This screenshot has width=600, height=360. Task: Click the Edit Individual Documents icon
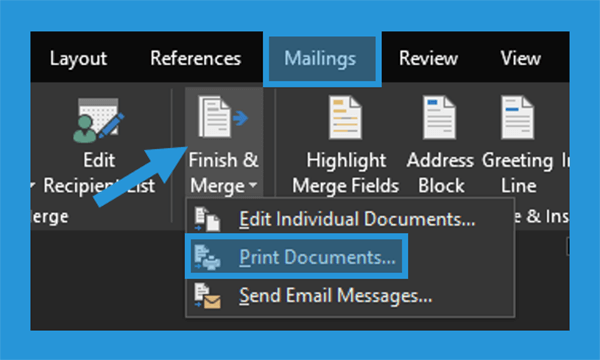point(207,219)
